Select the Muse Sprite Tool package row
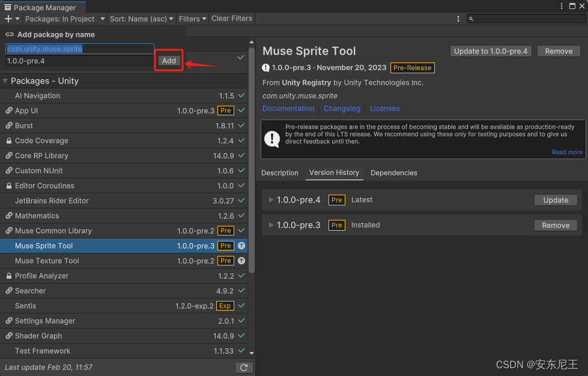Screen dimensions: 588x376 124,246
